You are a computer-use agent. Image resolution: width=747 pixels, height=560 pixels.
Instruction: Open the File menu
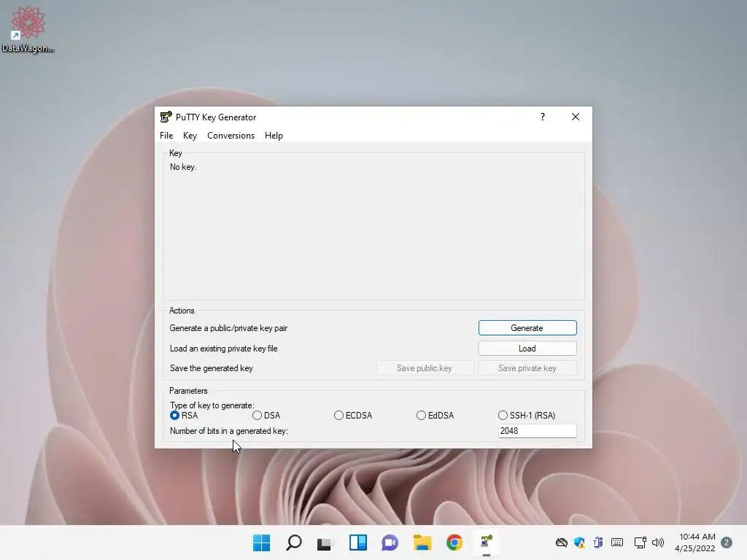pos(166,136)
